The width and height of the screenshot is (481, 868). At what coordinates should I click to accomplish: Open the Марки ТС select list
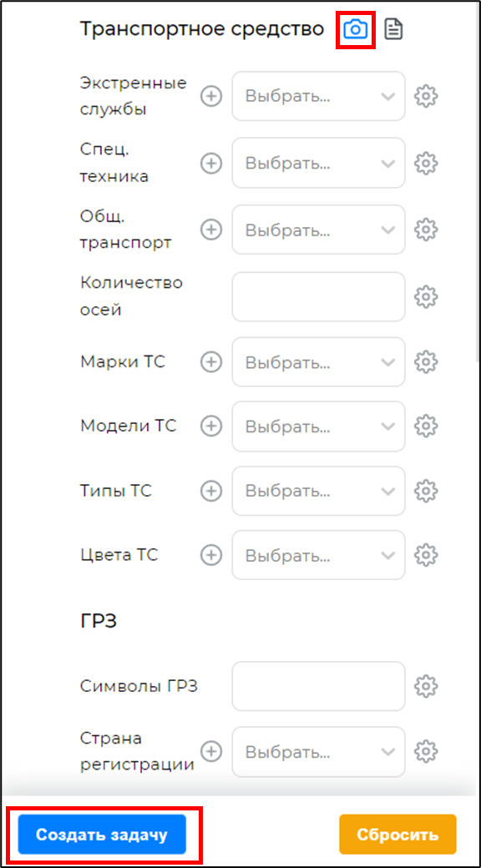(319, 362)
